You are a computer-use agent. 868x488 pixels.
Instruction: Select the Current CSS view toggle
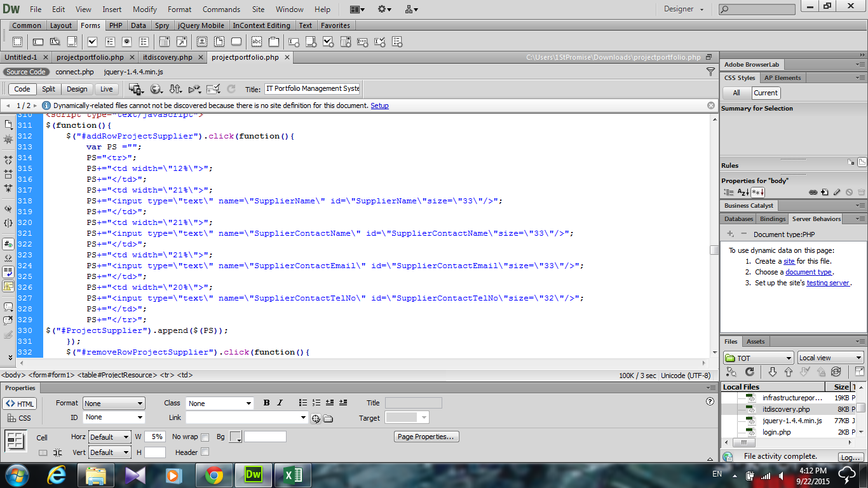pos(766,93)
